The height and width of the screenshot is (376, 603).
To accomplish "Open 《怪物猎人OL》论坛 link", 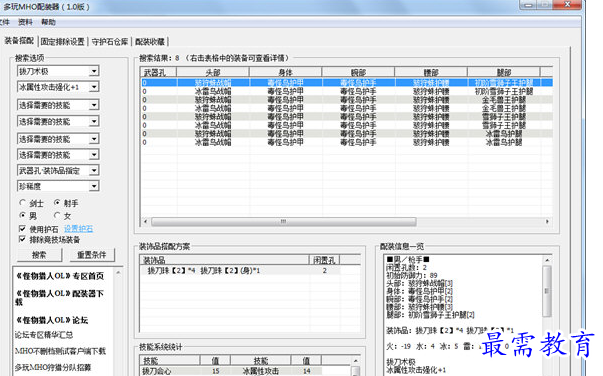I will pos(52,320).
